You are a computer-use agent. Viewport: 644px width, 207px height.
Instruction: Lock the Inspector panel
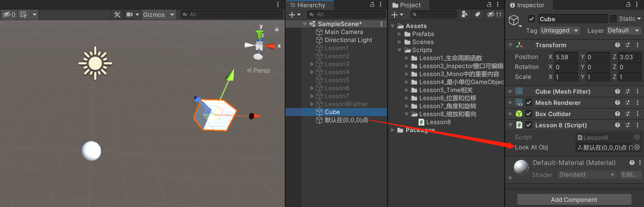click(x=628, y=4)
